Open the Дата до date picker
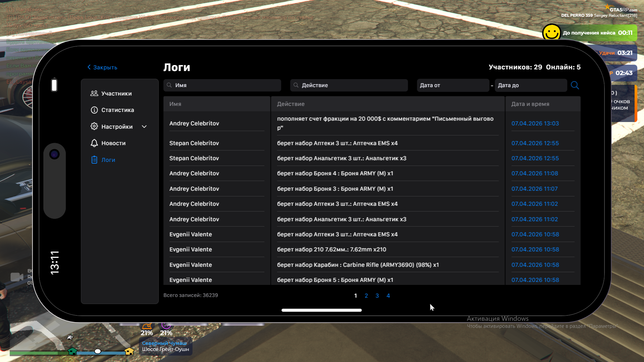The height and width of the screenshot is (362, 644). click(530, 85)
